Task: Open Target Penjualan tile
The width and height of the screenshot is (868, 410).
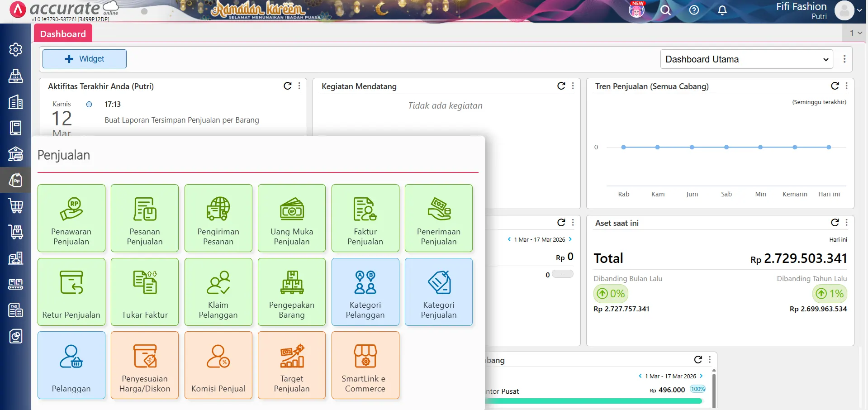Action: tap(291, 365)
